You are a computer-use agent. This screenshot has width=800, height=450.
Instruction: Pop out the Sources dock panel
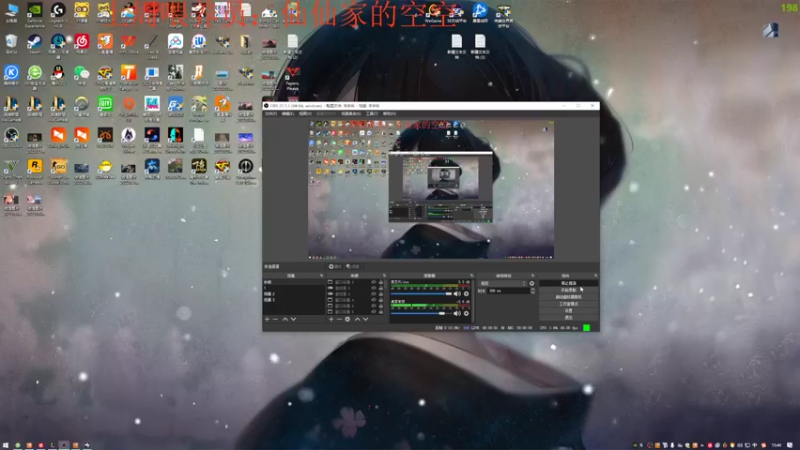coord(384,276)
